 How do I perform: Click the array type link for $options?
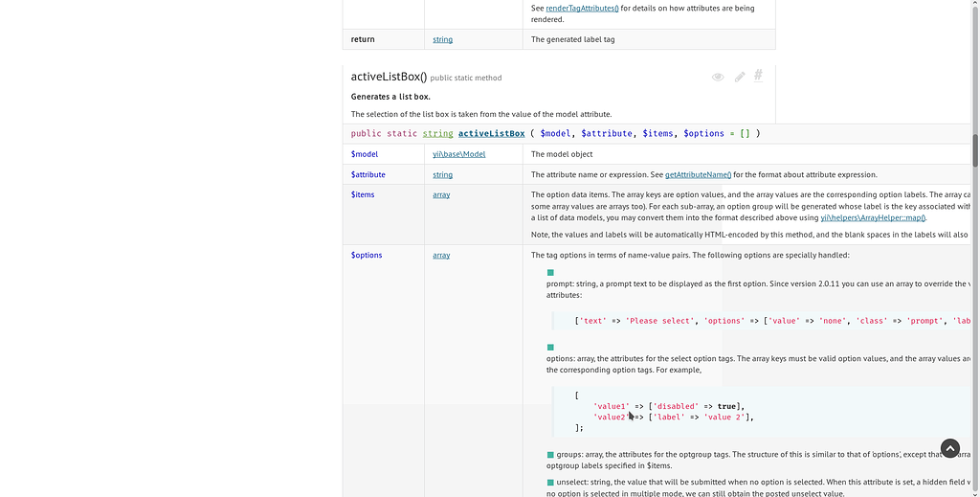[441, 255]
